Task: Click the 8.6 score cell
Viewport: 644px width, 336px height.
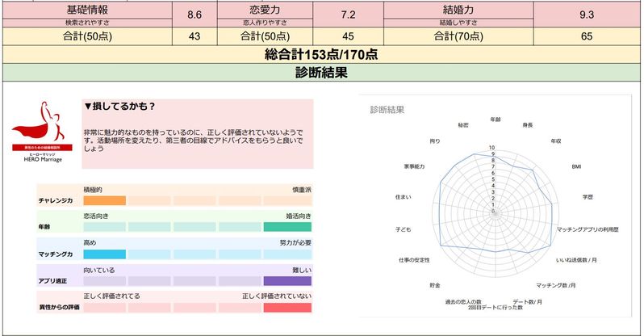Action: coord(194,15)
